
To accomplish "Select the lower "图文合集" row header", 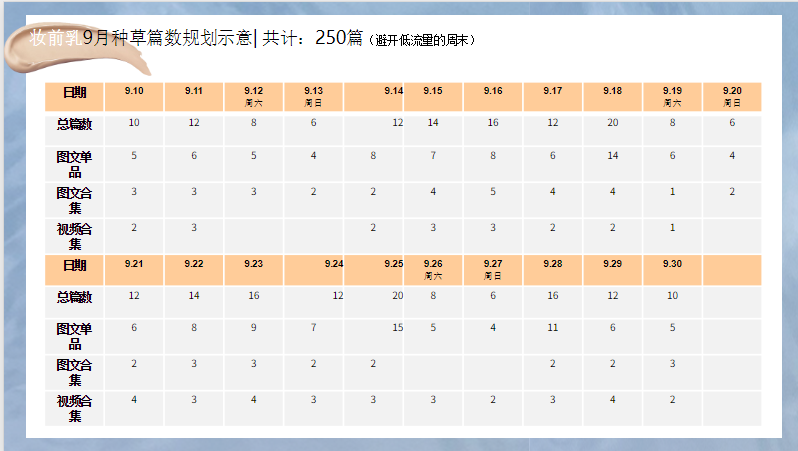I will click(74, 371).
